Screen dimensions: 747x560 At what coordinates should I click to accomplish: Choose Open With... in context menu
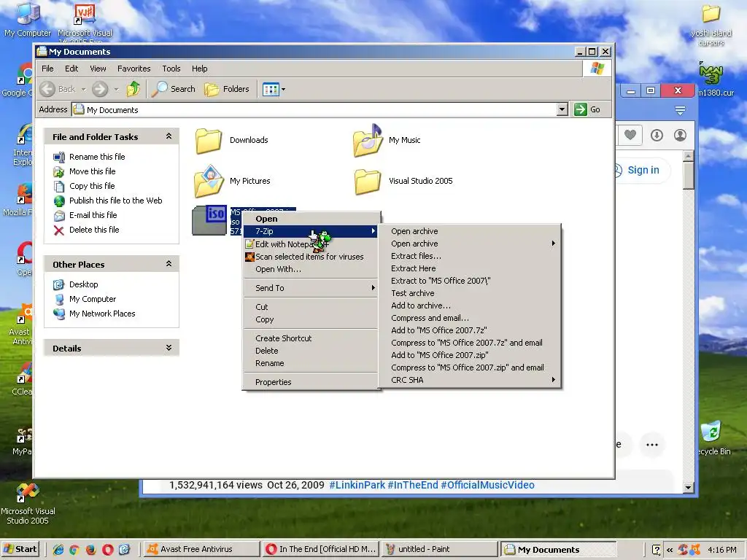tap(310, 269)
